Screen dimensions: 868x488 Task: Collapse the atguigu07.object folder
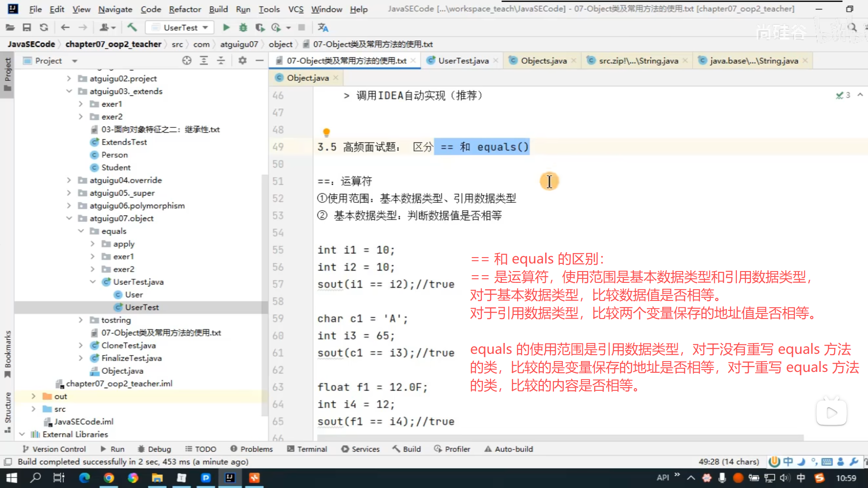pyautogui.click(x=69, y=218)
